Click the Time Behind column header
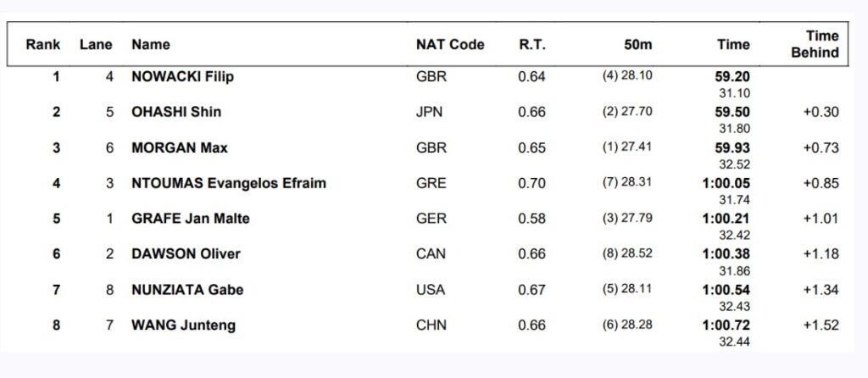Viewport: 868px width, 378px height. [815, 44]
